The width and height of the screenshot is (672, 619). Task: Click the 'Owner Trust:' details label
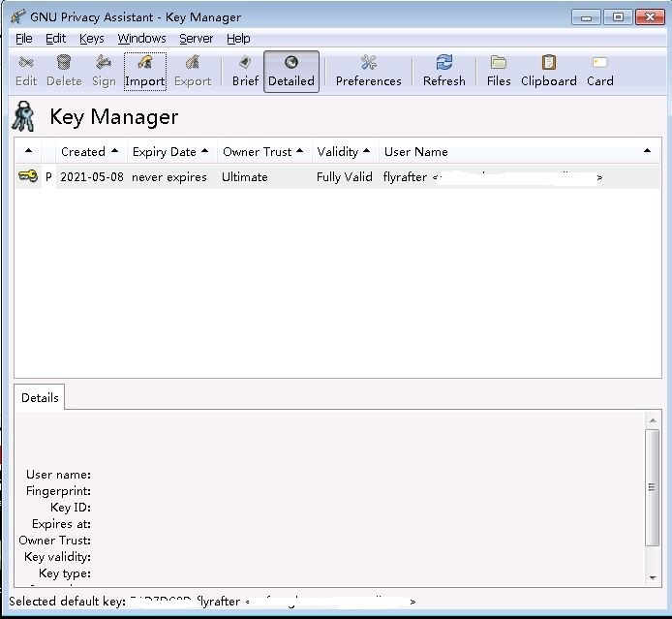coord(55,541)
